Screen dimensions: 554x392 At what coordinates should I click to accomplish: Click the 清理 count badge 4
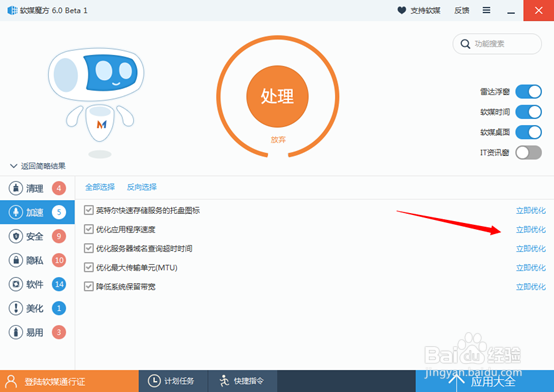59,188
